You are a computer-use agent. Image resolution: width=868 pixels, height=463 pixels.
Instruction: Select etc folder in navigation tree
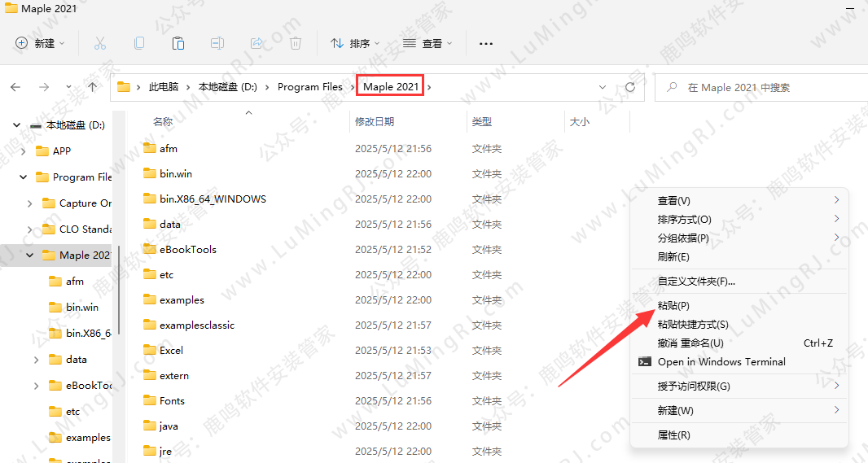pos(65,412)
